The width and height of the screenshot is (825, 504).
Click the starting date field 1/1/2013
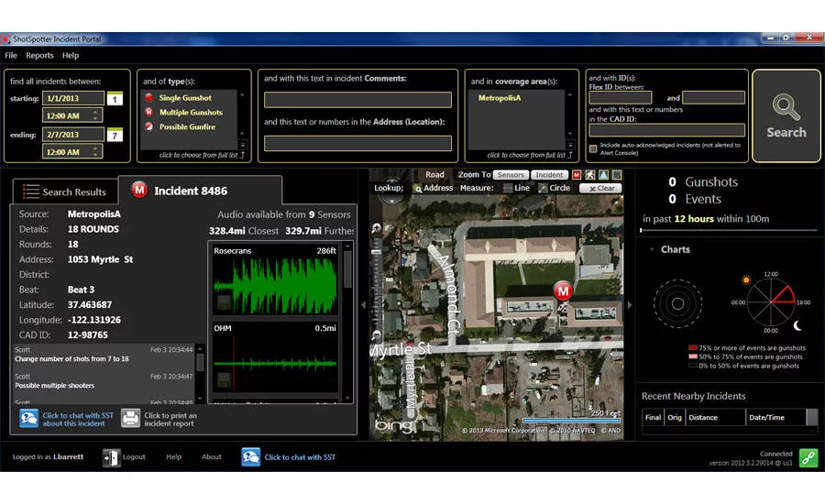coord(72,98)
